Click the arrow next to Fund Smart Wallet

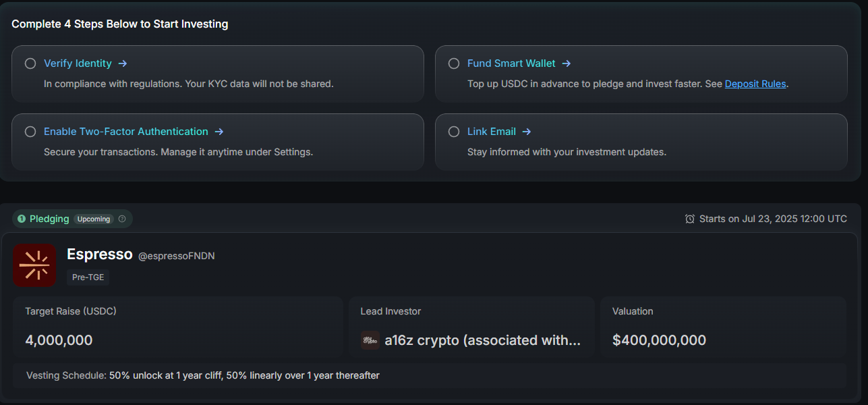567,63
